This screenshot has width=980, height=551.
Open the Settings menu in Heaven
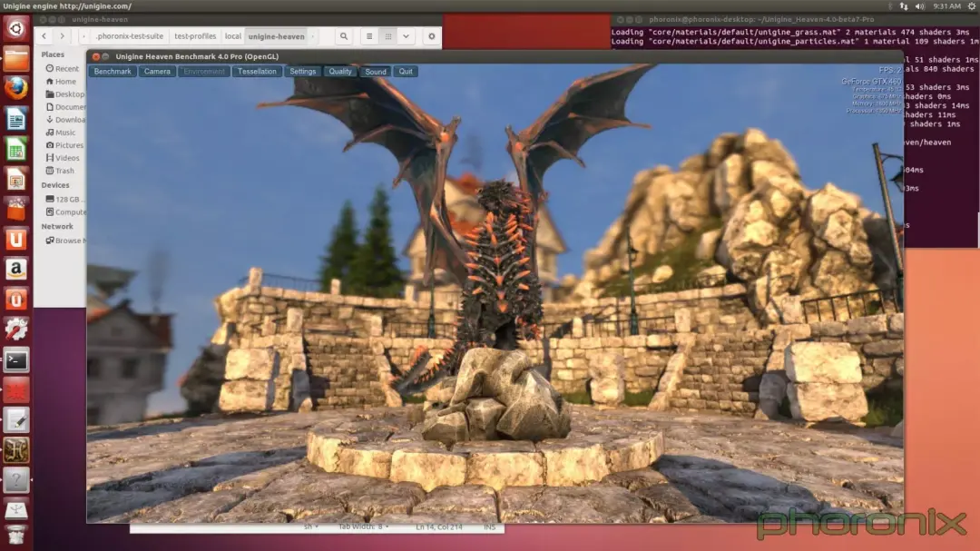pyautogui.click(x=302, y=72)
